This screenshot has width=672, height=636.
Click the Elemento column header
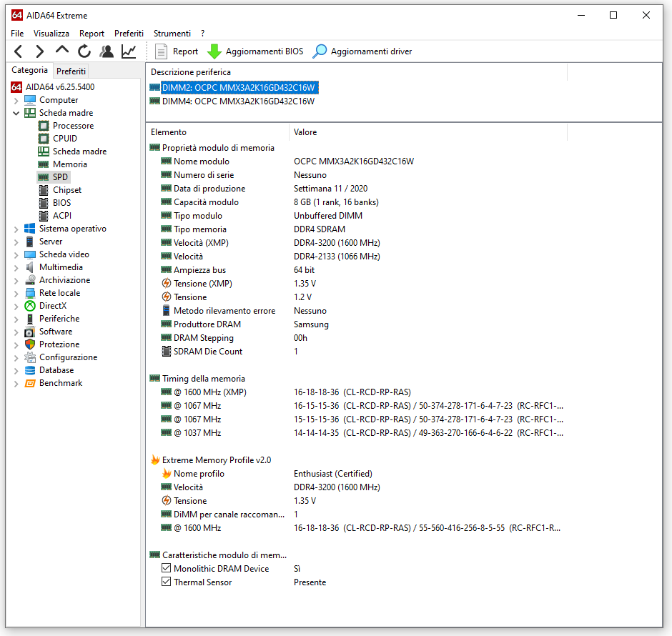[218, 132]
